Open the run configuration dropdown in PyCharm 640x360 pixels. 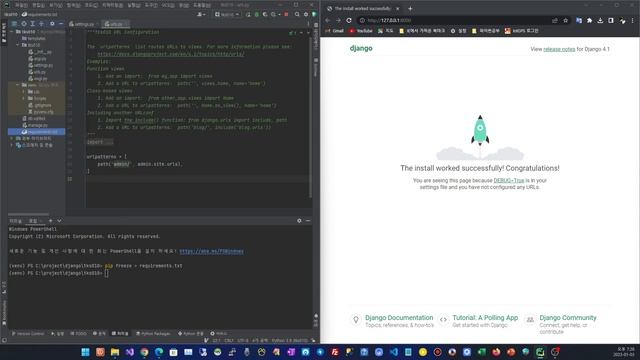tap(227, 14)
